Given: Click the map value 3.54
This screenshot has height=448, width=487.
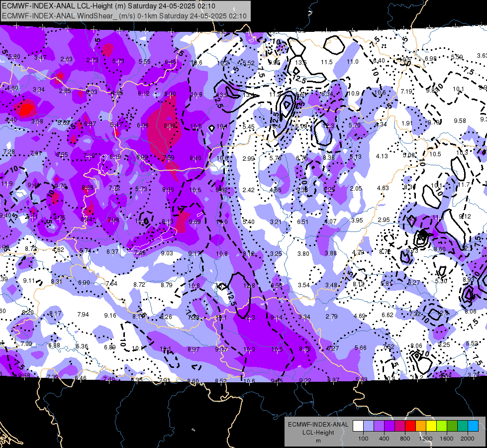Looking at the screenshot, I should 304,285.
